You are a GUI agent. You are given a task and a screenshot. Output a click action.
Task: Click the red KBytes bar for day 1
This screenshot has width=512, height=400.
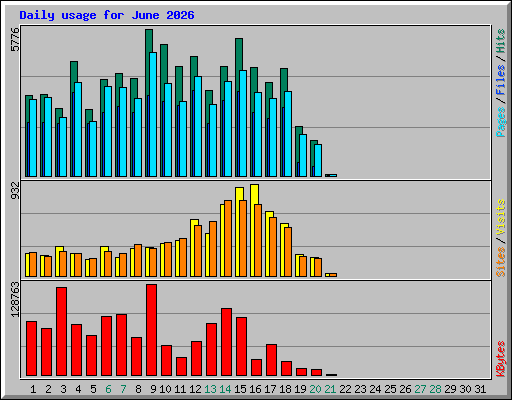coord(31,349)
